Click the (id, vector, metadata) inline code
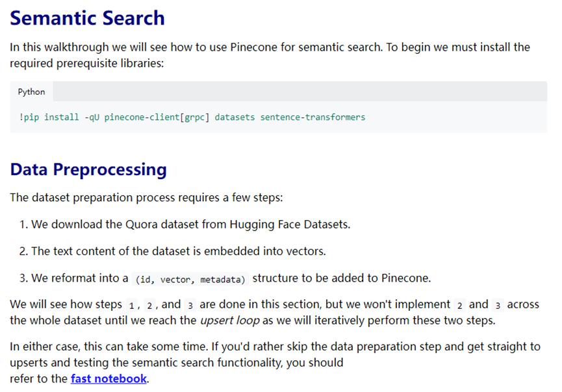Viewport: 562px width, 392px height. 190,279
